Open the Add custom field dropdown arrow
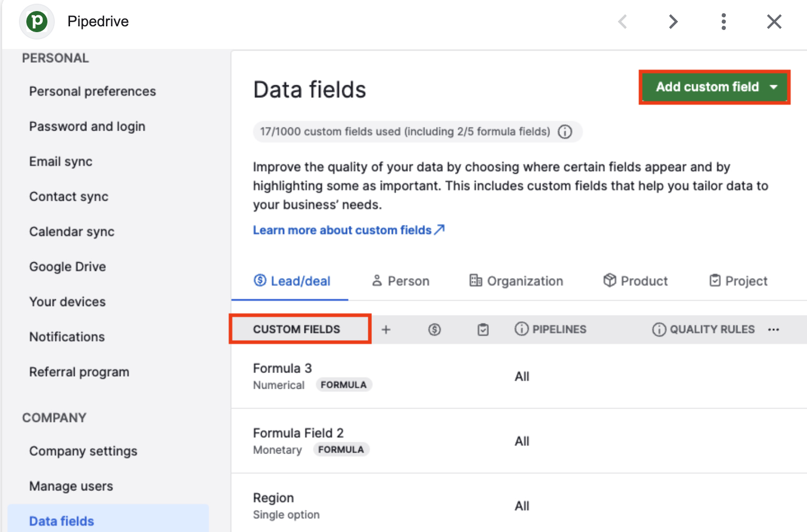Image resolution: width=807 pixels, height=532 pixels. 774,87
